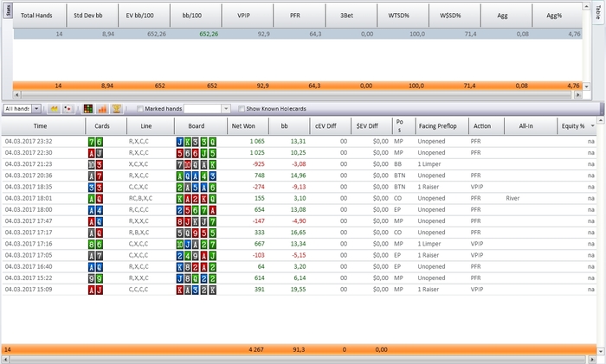Click the -925 net won value

click(x=259, y=164)
